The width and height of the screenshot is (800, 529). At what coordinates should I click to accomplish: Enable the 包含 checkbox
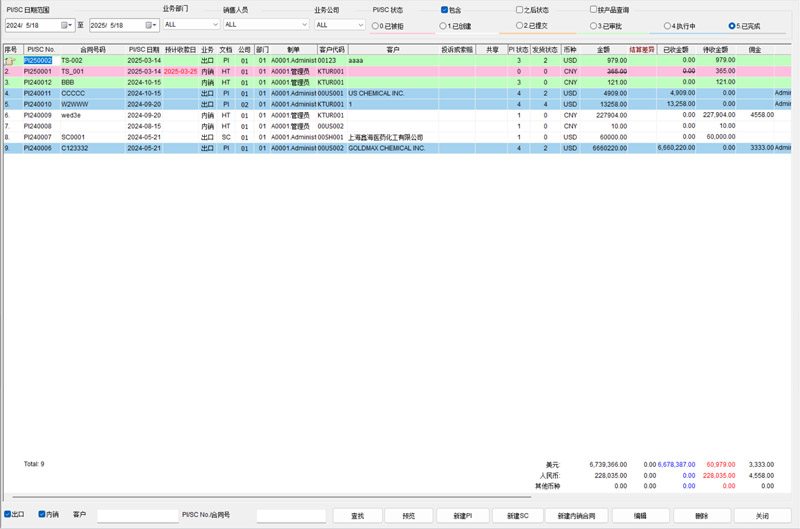pyautogui.click(x=445, y=10)
